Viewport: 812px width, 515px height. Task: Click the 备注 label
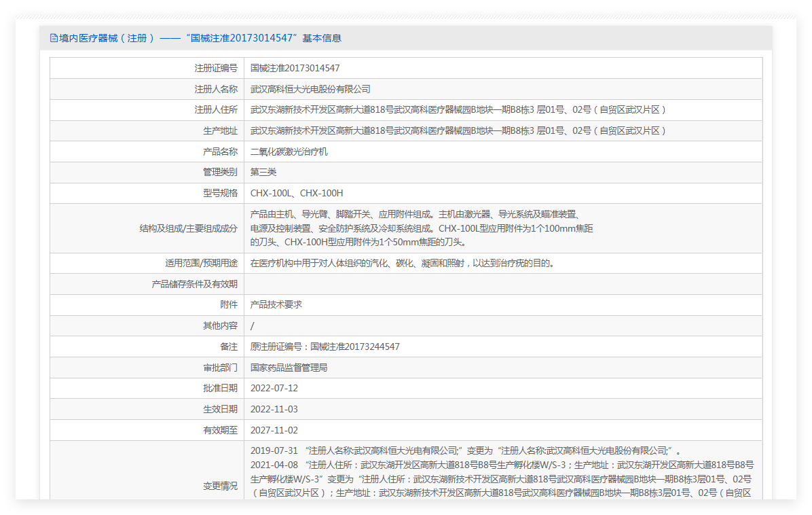coord(229,347)
